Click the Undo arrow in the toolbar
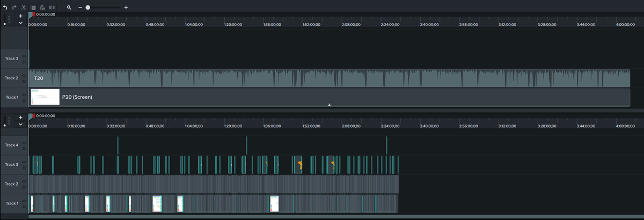Screen dimensions: 644x220 click(5, 8)
